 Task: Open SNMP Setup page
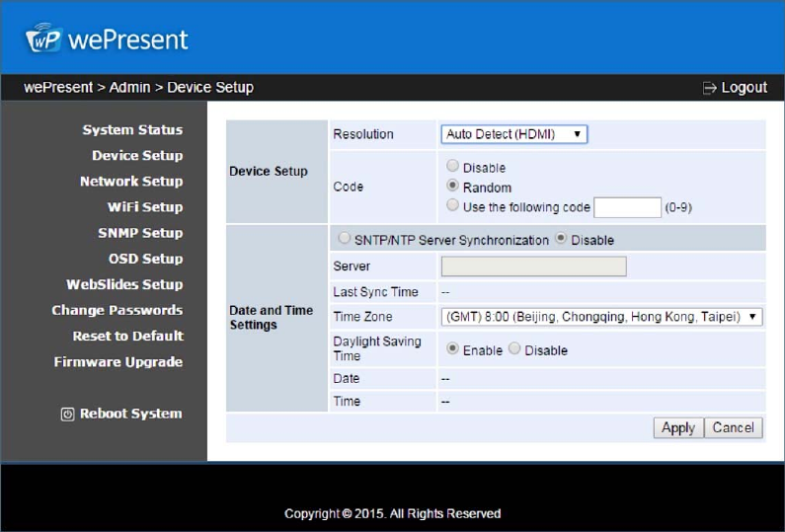[140, 233]
